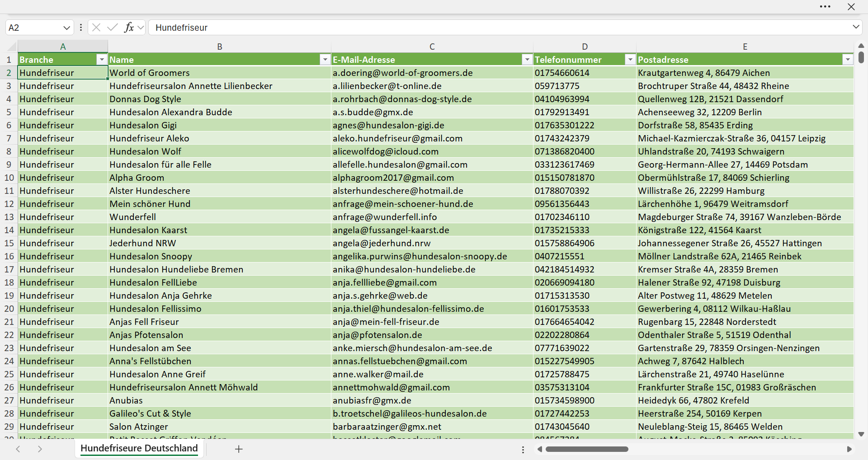The image size is (868, 460).
Task: Click the vertical scrollbar thumb
Action: pyautogui.click(x=861, y=57)
